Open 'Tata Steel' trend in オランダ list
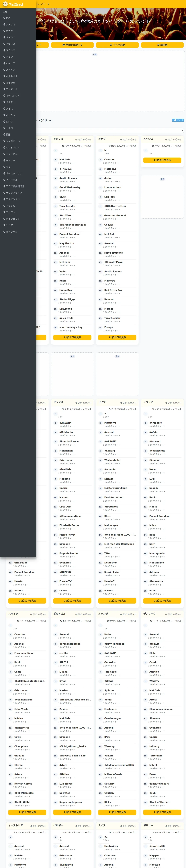 click(x=110, y=672)
